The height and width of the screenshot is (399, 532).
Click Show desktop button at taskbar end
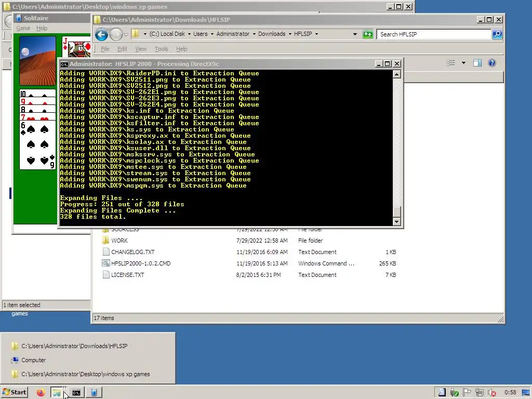526,393
